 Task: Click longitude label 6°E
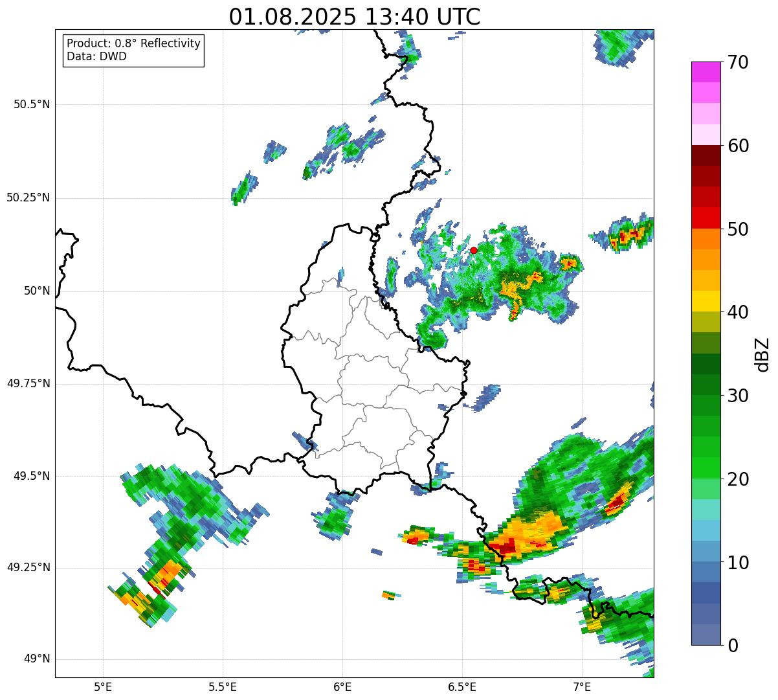(342, 686)
